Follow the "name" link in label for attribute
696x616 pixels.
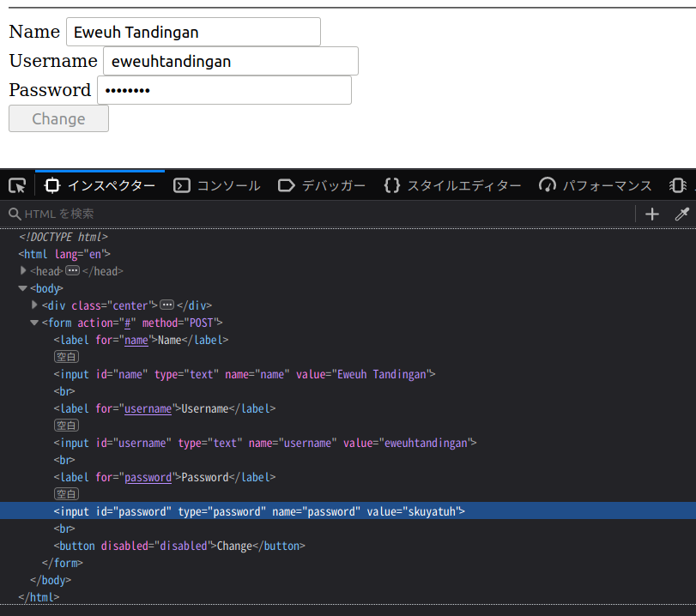[136, 340]
